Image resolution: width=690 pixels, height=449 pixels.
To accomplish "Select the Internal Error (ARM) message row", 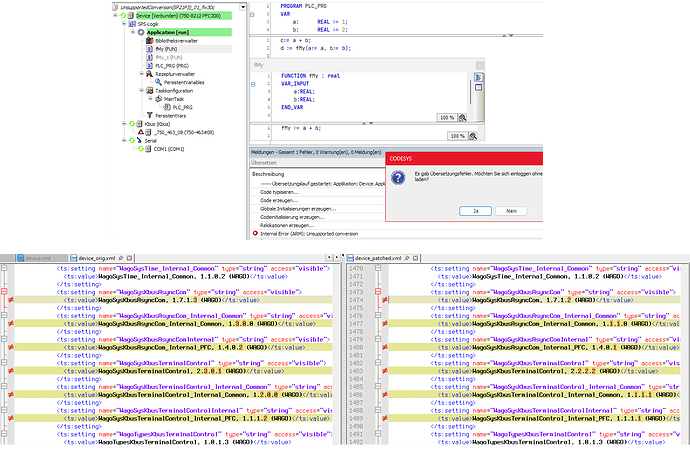I will click(300, 233).
